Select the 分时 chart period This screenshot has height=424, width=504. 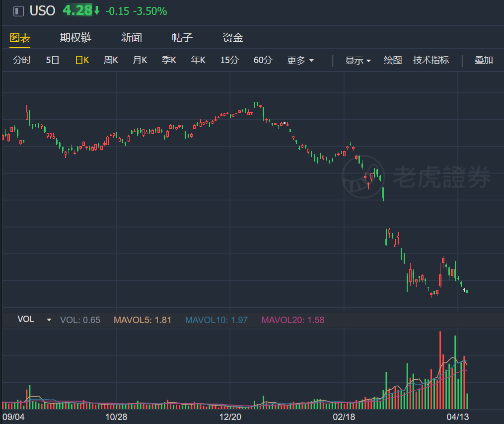click(22, 60)
